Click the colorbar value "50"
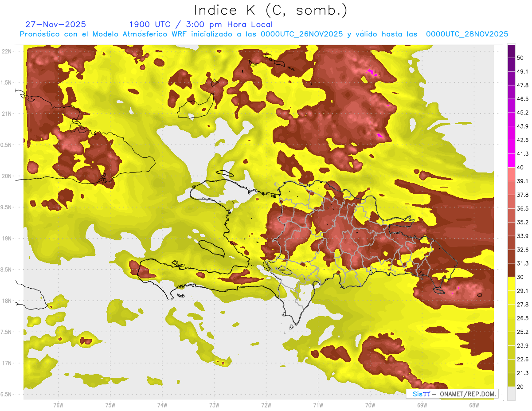The width and height of the screenshot is (532, 411). pos(520,58)
